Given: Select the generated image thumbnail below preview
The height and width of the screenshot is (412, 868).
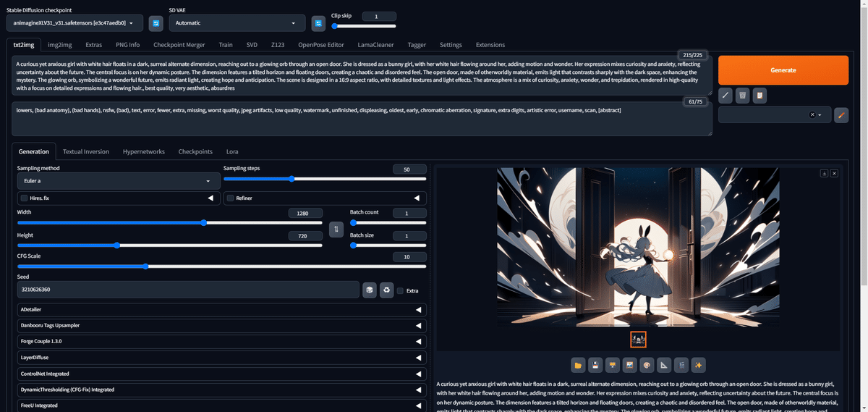Looking at the screenshot, I should coord(638,339).
